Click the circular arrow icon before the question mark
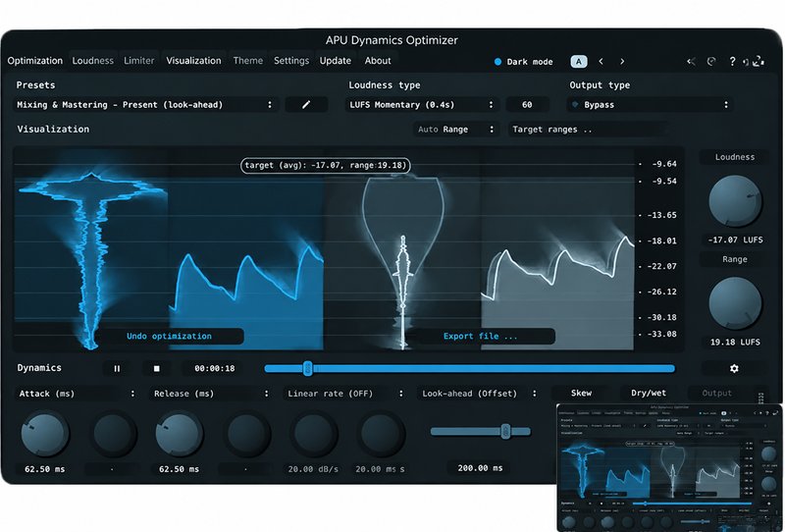Screen dimensions: 785x532 click(710, 61)
